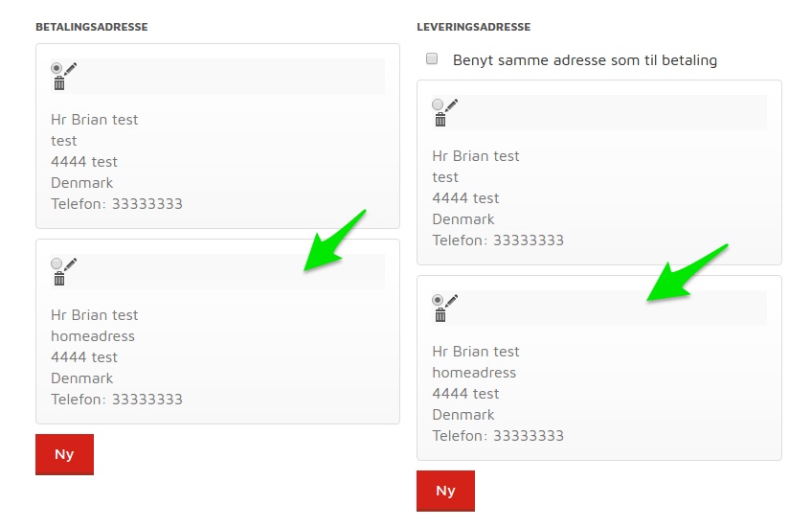The image size is (812, 527).
Task: Click 'homeadress' text in delivery column
Action: (474, 372)
